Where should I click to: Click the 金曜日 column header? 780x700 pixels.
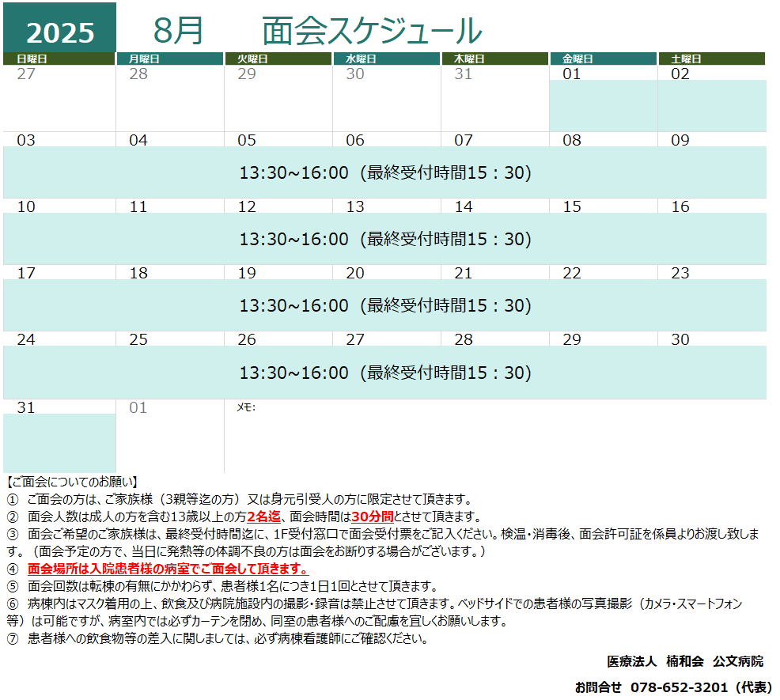(604, 59)
